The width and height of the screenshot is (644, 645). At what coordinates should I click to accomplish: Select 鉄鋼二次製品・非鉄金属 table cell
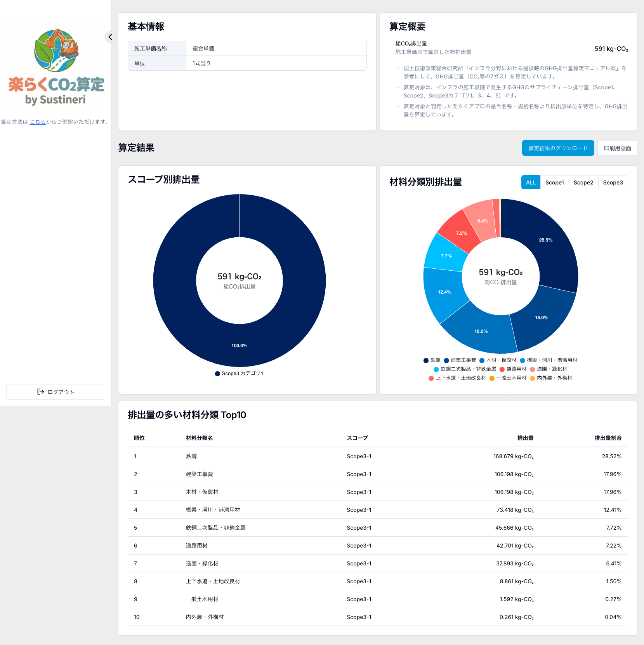[x=215, y=528]
